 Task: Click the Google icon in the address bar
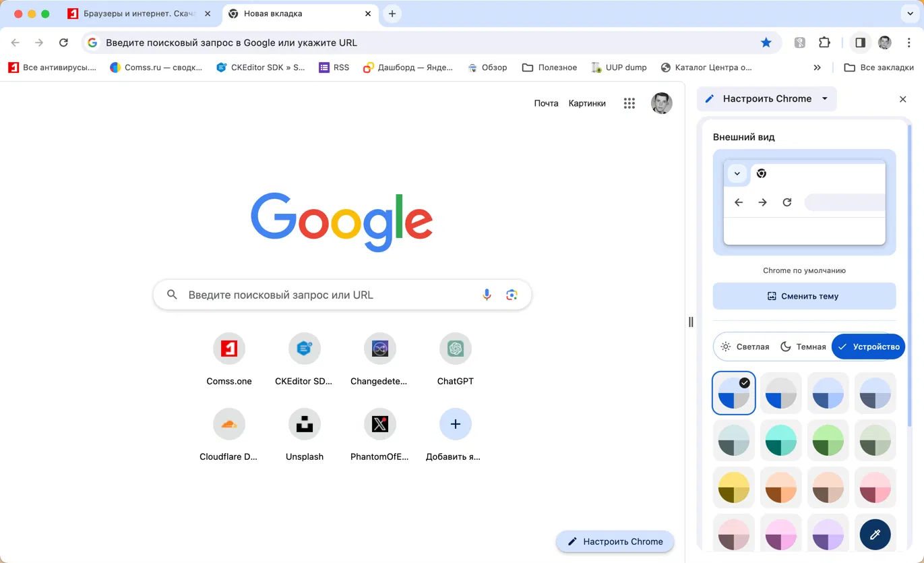(93, 42)
